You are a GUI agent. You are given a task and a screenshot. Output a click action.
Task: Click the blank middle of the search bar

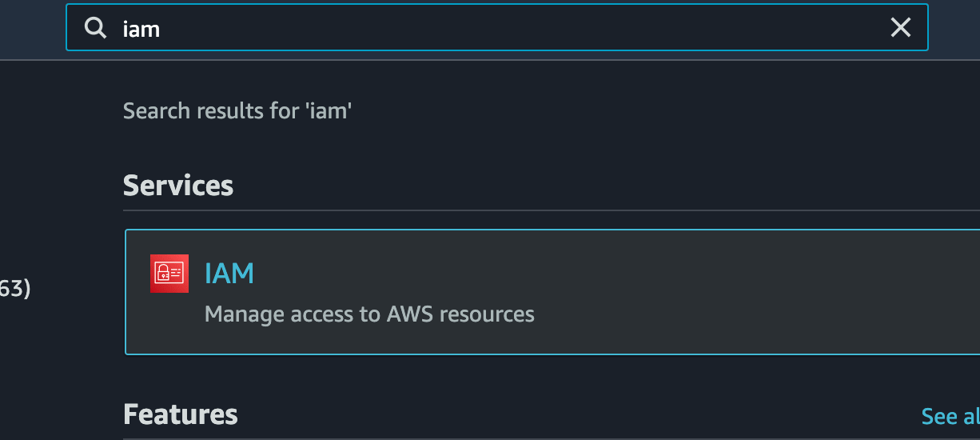pyautogui.click(x=520, y=28)
